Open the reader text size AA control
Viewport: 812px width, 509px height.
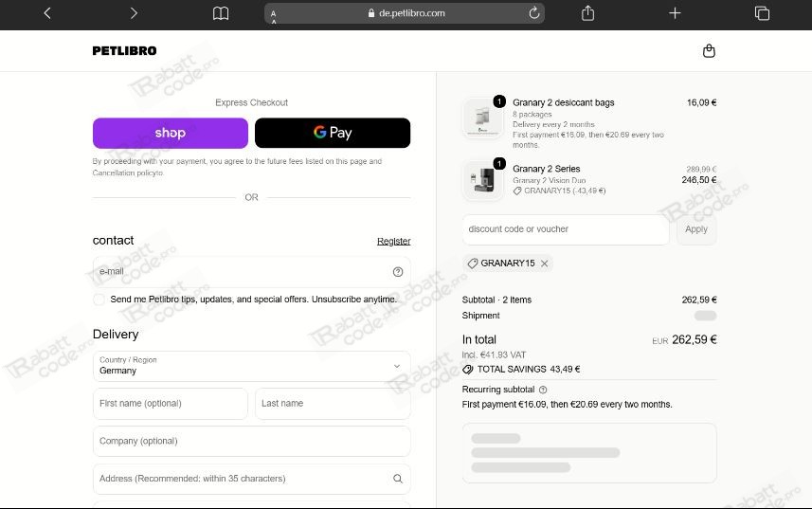pos(274,14)
